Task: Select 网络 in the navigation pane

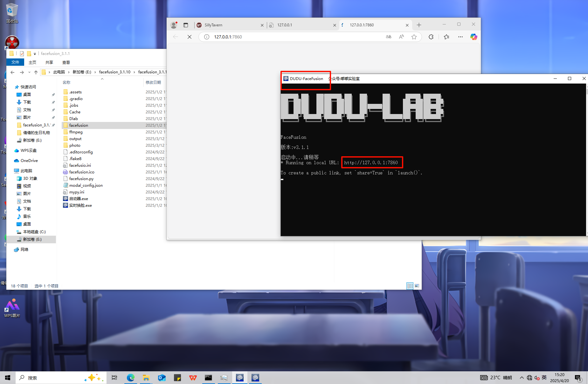Action: [24, 250]
